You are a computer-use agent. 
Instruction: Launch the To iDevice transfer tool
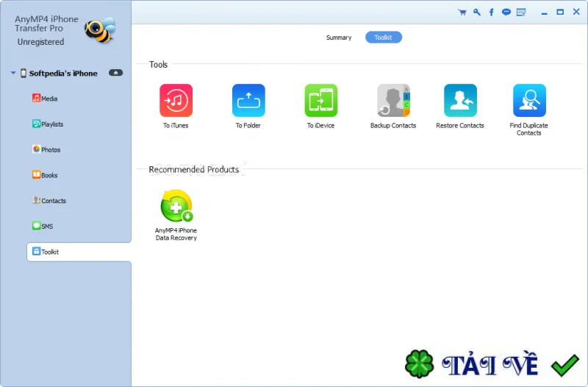pyautogui.click(x=321, y=101)
